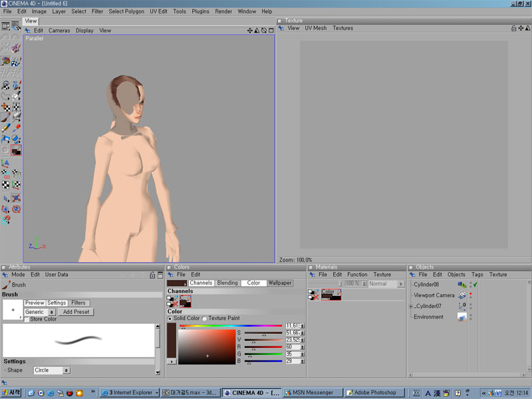This screenshot has height=399, width=532.
Task: Click the Viewport Camera object icon
Action: 462,295
